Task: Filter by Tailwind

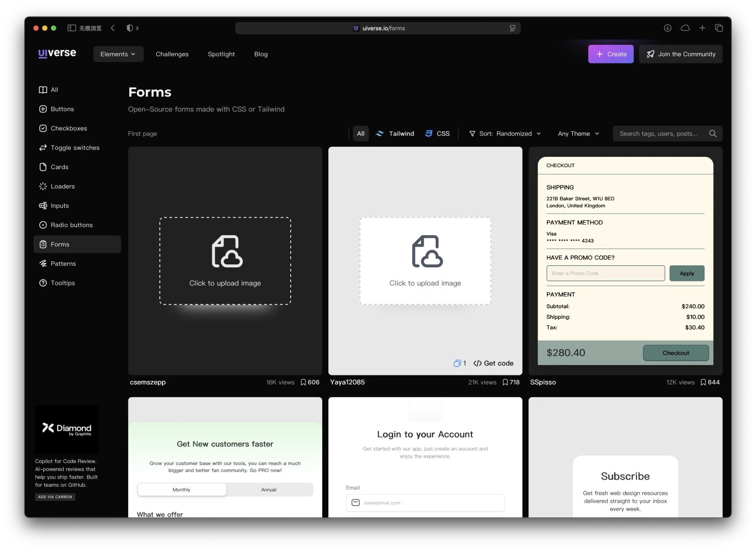Action: pyautogui.click(x=395, y=133)
